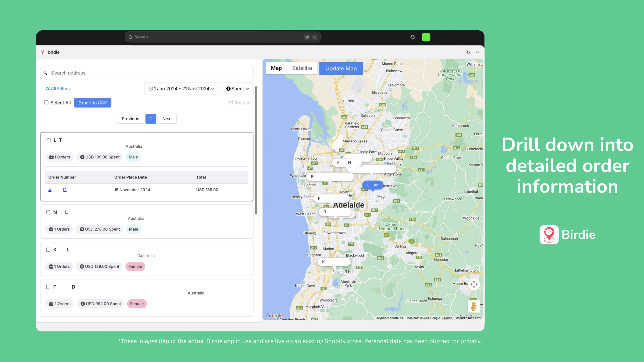
Task: Open map camera pan control
Action: [x=474, y=284]
